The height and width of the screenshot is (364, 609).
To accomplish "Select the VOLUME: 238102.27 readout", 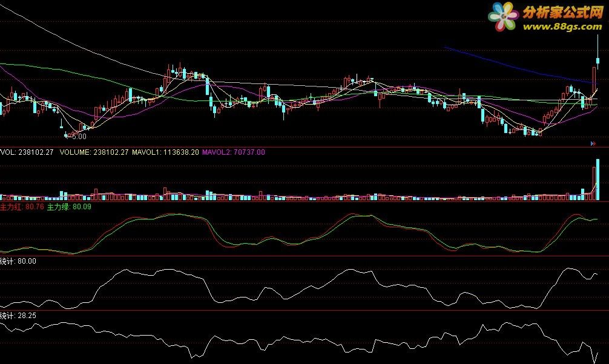I will [x=94, y=152].
